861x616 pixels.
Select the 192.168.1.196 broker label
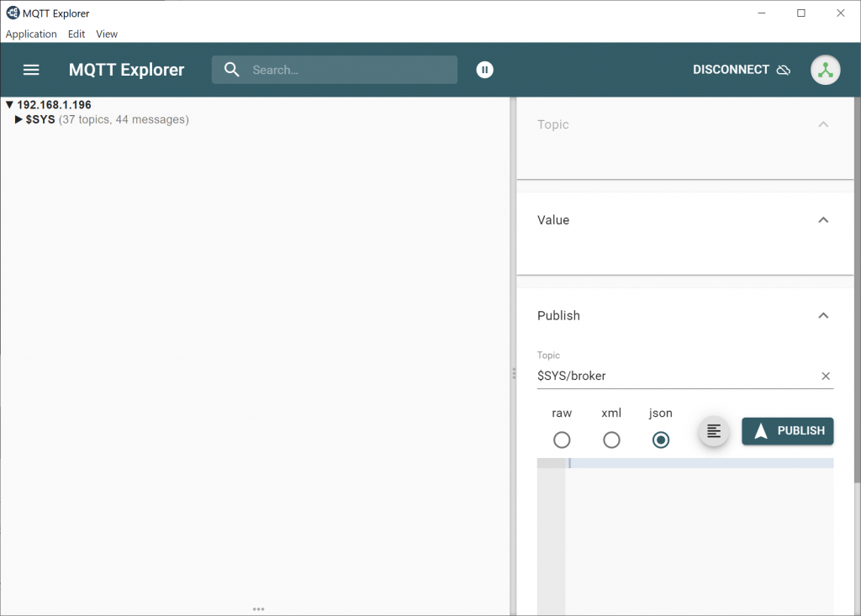click(x=54, y=104)
